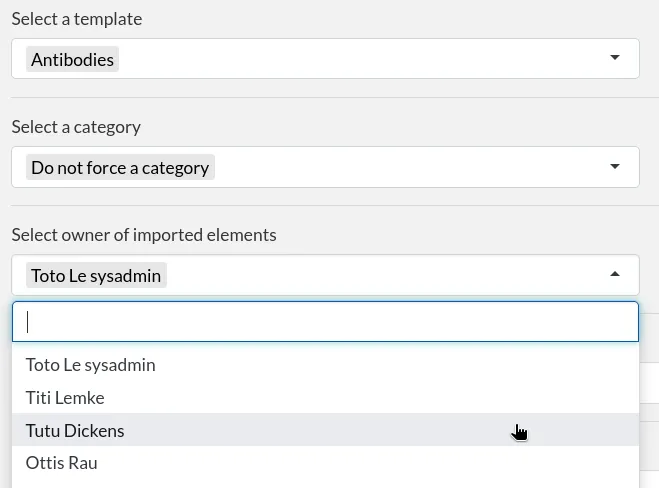Click the 'Select a template' label
This screenshot has width=659, height=488.
point(77,19)
